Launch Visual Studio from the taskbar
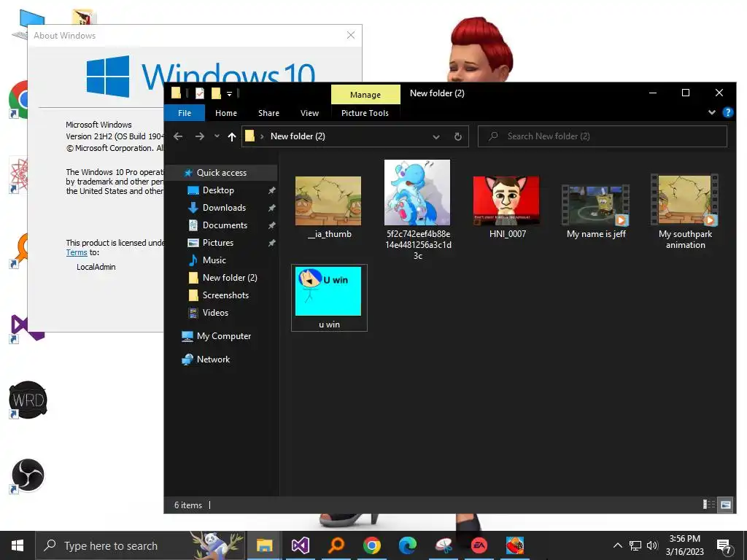Screen dimensions: 747x560 (x=300, y=545)
